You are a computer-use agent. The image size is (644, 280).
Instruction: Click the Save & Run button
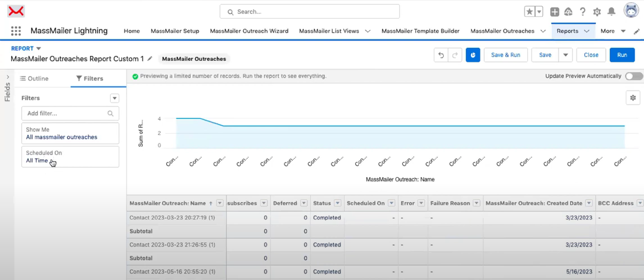(x=506, y=55)
